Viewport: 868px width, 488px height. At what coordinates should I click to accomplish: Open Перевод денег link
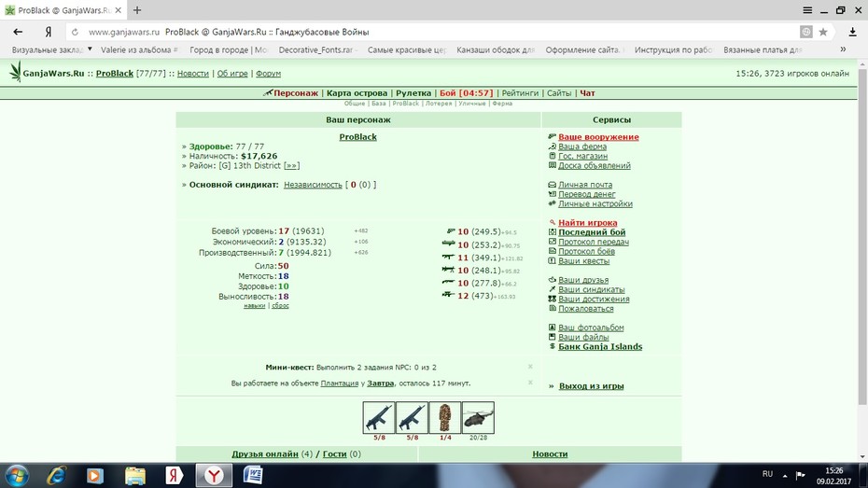(x=587, y=194)
